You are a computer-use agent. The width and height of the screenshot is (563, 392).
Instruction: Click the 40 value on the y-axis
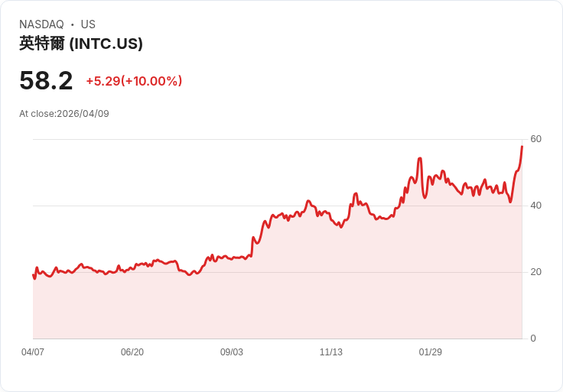click(535, 206)
